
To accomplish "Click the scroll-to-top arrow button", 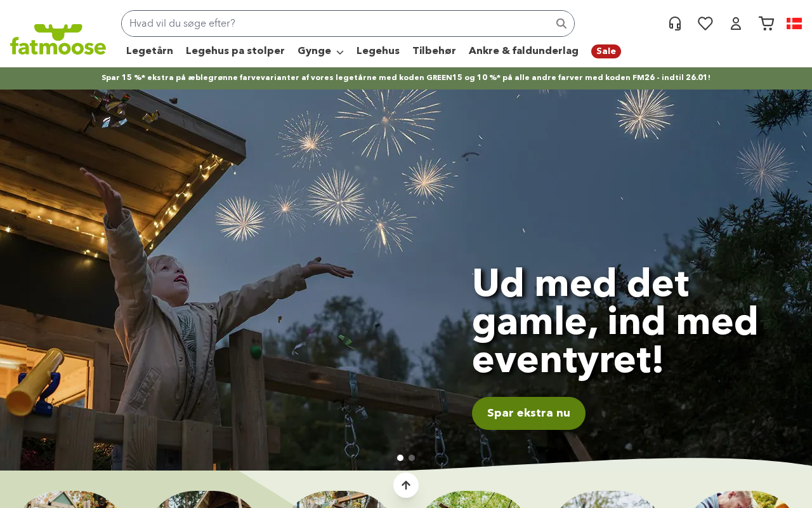I will [x=406, y=485].
